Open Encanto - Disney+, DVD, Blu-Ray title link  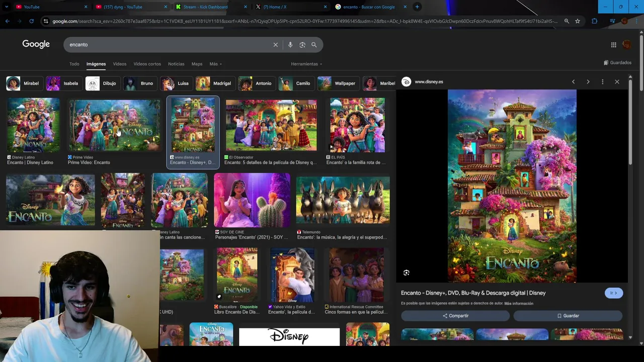click(473, 293)
